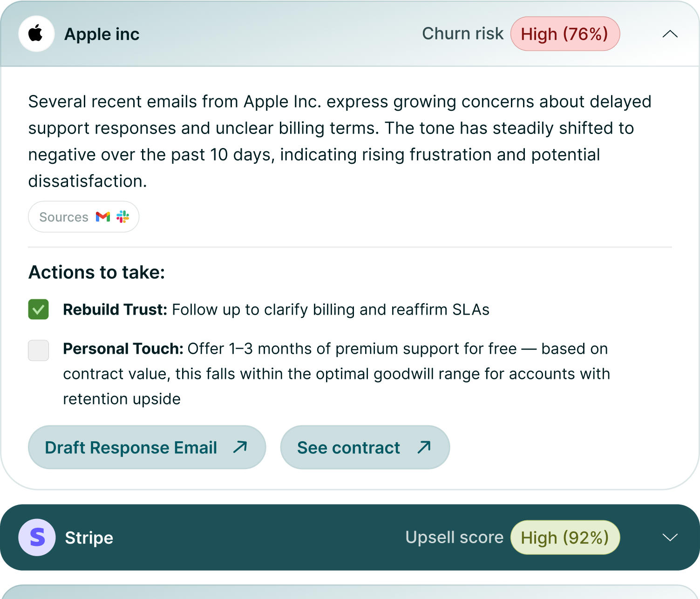Click the See contract button
The height and width of the screenshot is (599, 700).
[x=365, y=447]
